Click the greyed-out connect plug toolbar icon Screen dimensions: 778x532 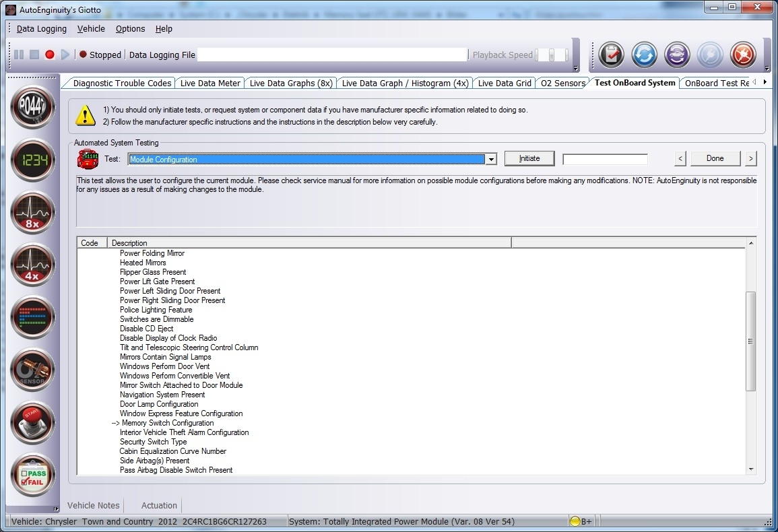click(710, 55)
